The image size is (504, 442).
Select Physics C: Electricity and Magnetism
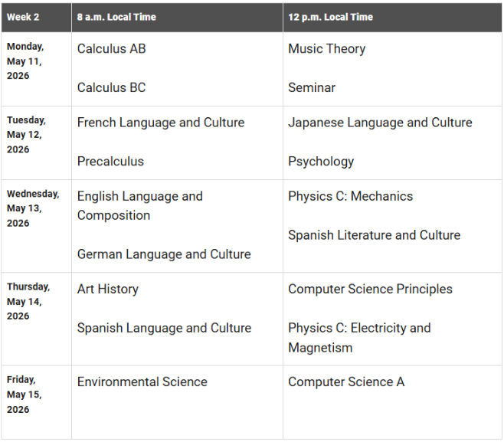(x=359, y=338)
